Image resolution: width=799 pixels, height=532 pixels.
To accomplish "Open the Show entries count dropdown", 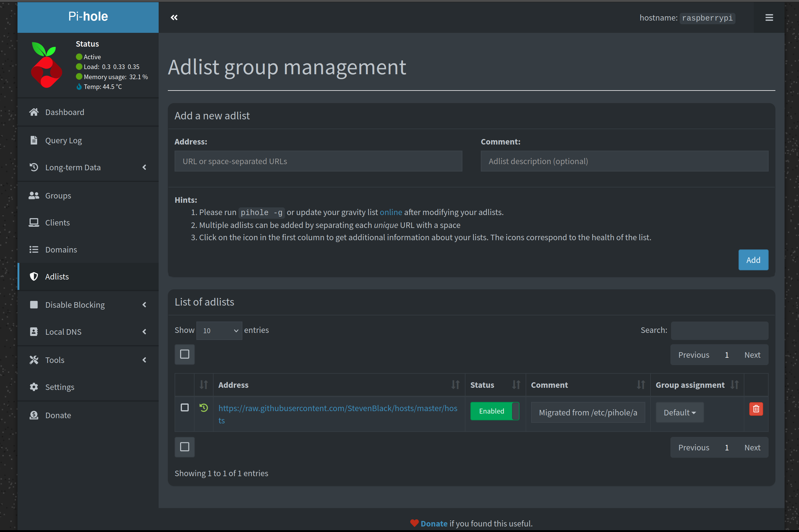I will (219, 330).
